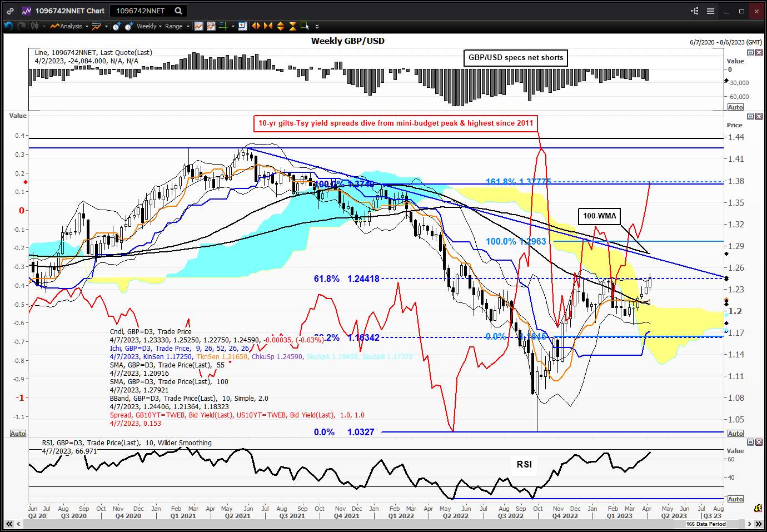The image size is (767, 532).
Task: Click the search magnifier in the symbol box
Action: [x=178, y=11]
